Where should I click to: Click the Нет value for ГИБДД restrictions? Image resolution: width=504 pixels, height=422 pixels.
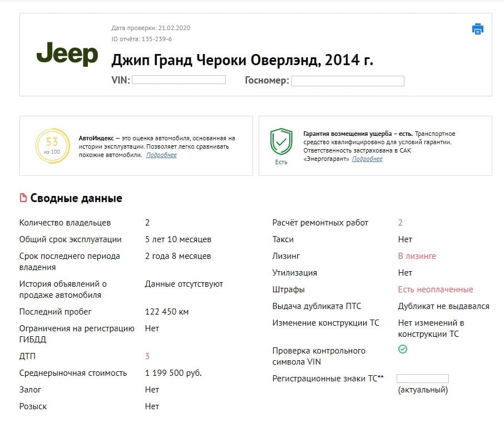tap(152, 328)
